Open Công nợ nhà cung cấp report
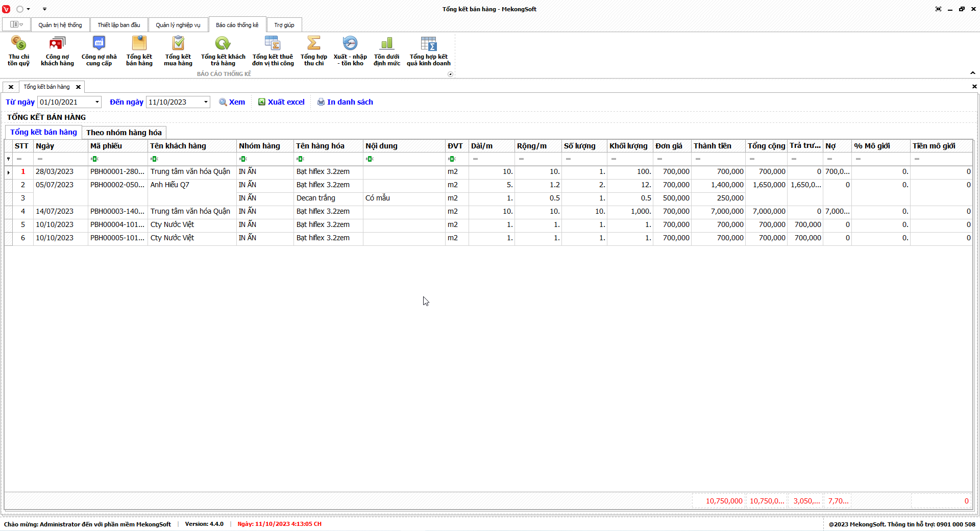The height and width of the screenshot is (531, 980). coord(99,51)
